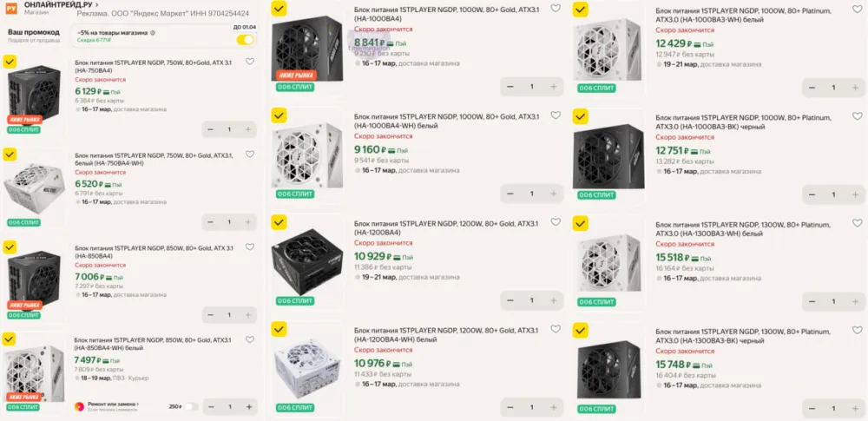
Task: Favorite the white HA-750BA4-WH power supply
Action: [250, 155]
